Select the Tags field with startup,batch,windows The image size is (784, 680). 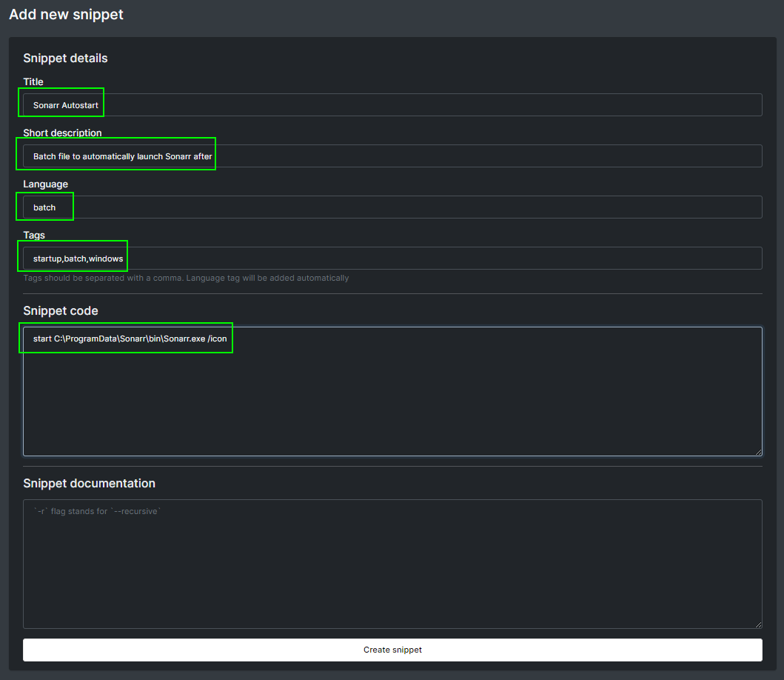pos(392,259)
